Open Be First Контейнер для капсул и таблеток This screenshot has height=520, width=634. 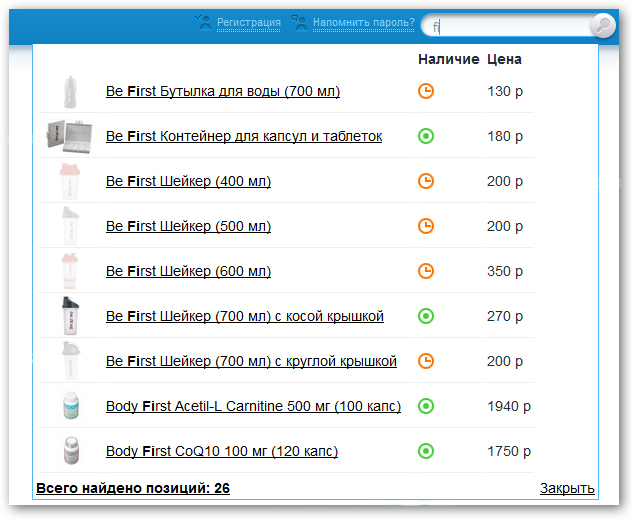pyautogui.click(x=244, y=136)
